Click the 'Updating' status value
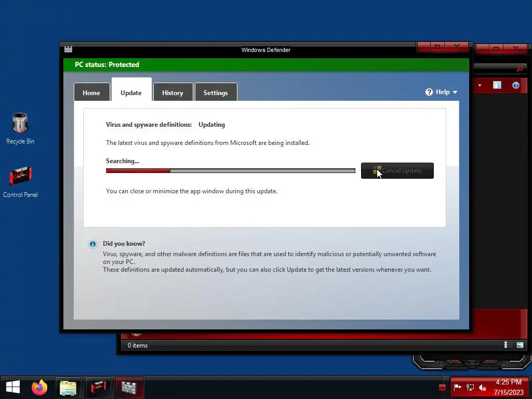 [x=212, y=125]
